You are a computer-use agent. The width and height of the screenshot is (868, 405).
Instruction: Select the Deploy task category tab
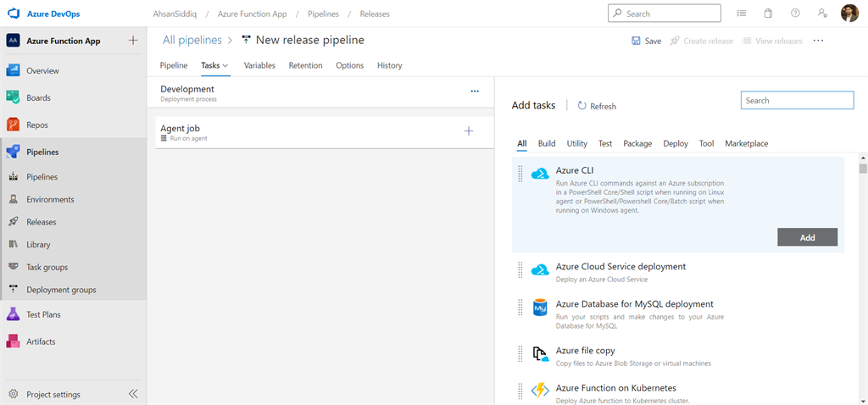coord(676,143)
